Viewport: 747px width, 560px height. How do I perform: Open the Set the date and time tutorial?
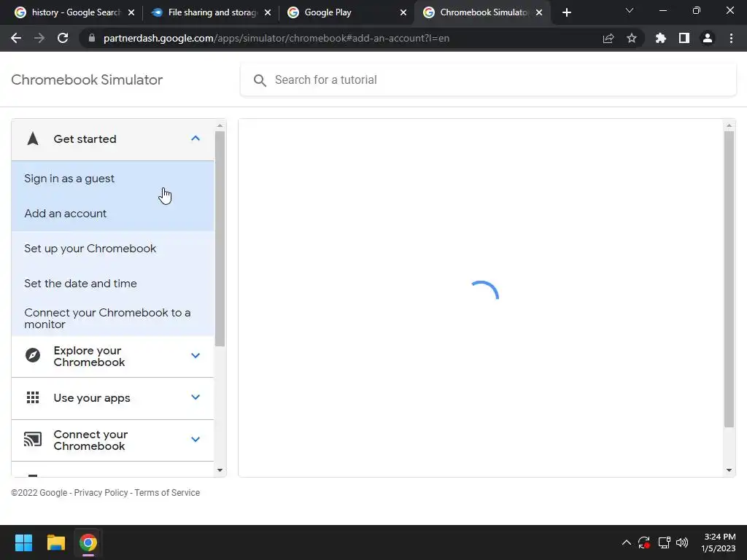pyautogui.click(x=113, y=284)
